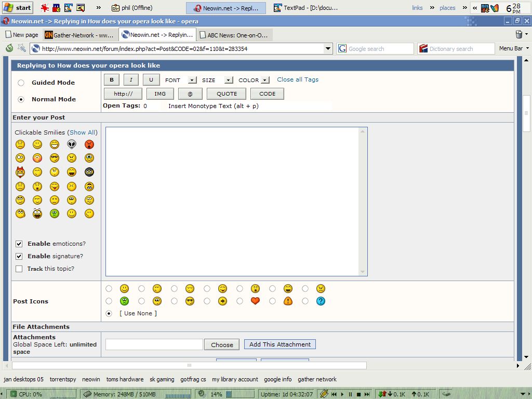Open the SIZE dropdown
The height and width of the screenshot is (399, 532).
pyautogui.click(x=229, y=80)
